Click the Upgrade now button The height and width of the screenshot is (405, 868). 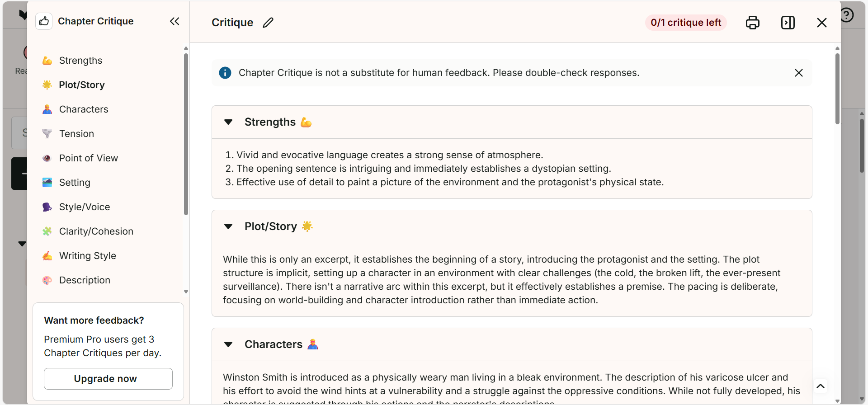pos(108,379)
